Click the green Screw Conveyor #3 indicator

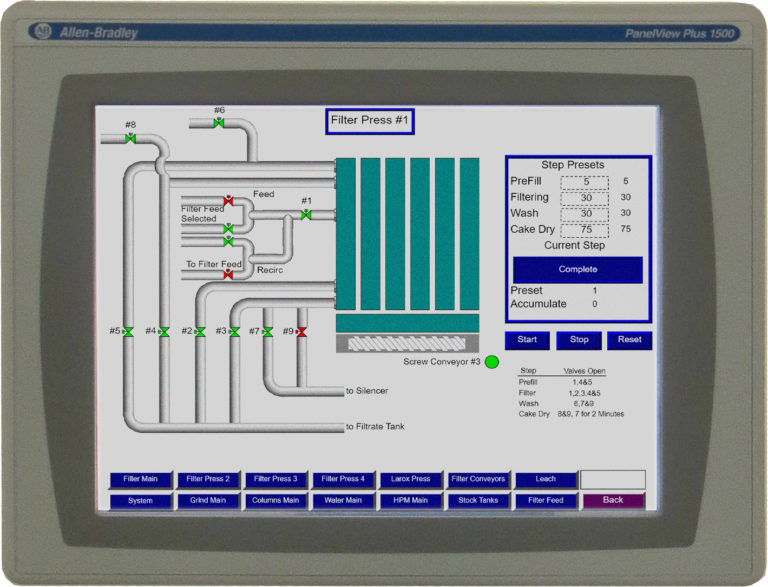pyautogui.click(x=492, y=362)
